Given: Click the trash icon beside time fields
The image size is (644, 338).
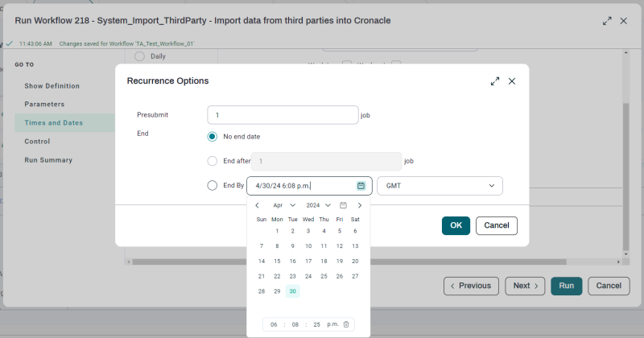Looking at the screenshot, I should [346, 324].
